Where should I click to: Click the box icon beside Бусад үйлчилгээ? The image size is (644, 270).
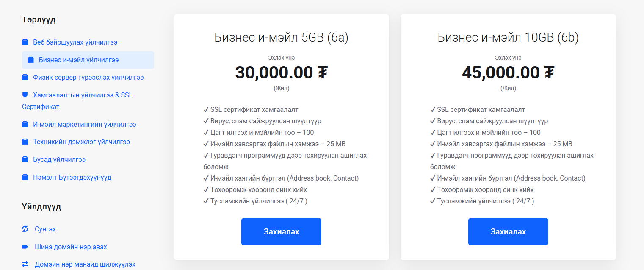pos(25,160)
